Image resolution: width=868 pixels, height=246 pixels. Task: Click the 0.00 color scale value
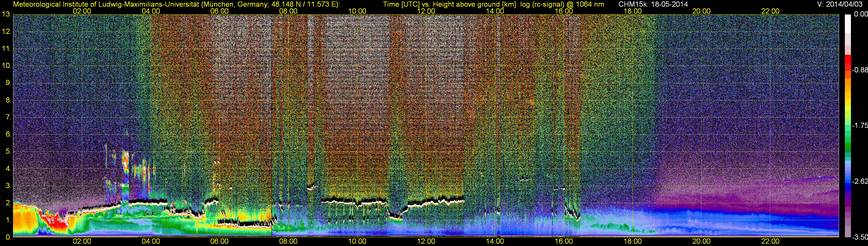(860, 14)
